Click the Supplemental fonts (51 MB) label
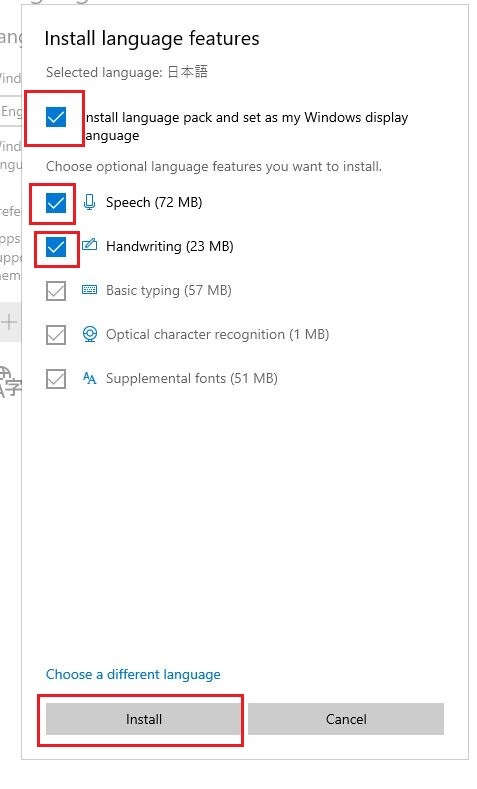The width and height of the screenshot is (477, 789). tap(192, 378)
